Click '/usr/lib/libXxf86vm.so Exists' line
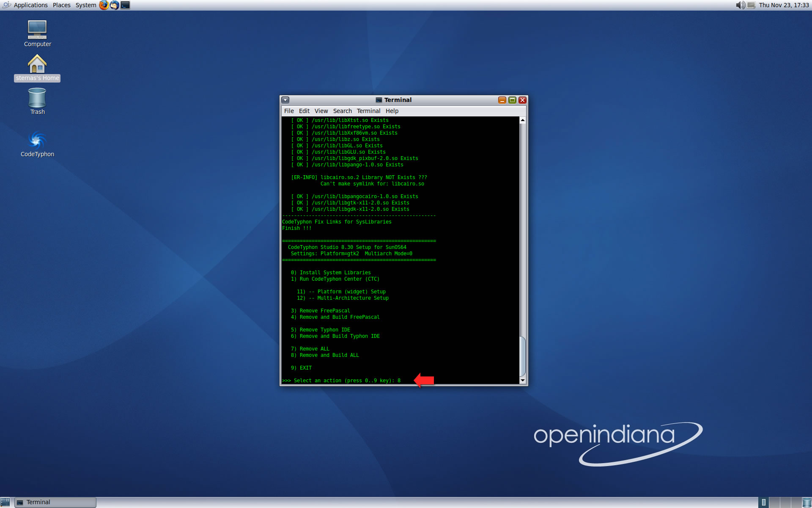Viewport: 812px width, 508px height. pyautogui.click(x=344, y=133)
